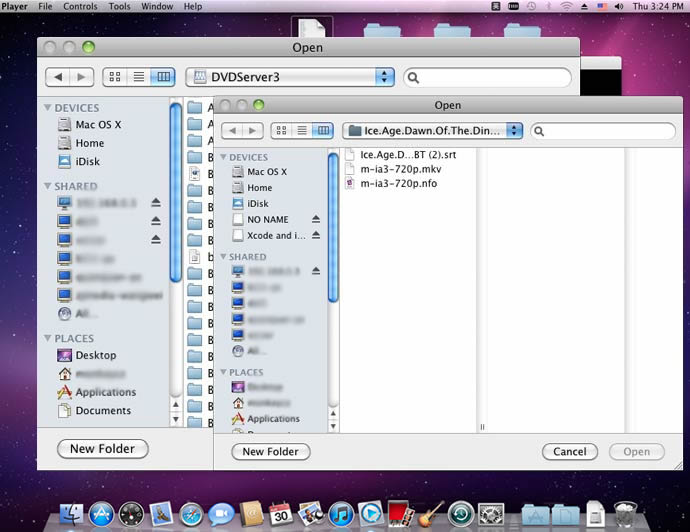Switch back DVDServer3 dialog to list view
The image size is (690, 532).
tap(139, 77)
